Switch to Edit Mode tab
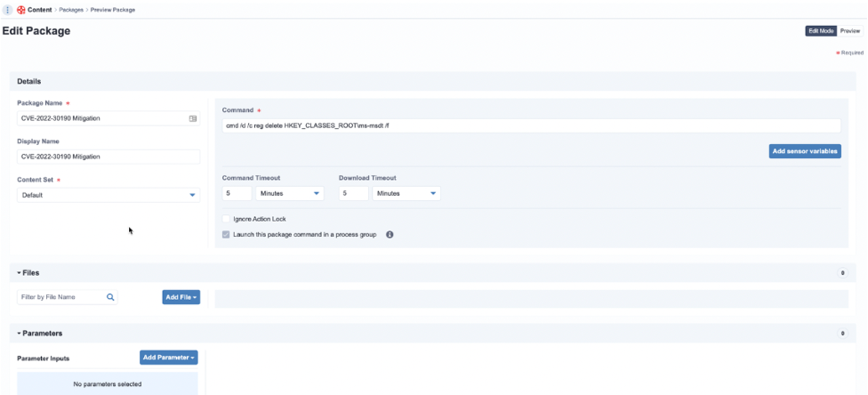This screenshot has width=868, height=395. [x=821, y=31]
